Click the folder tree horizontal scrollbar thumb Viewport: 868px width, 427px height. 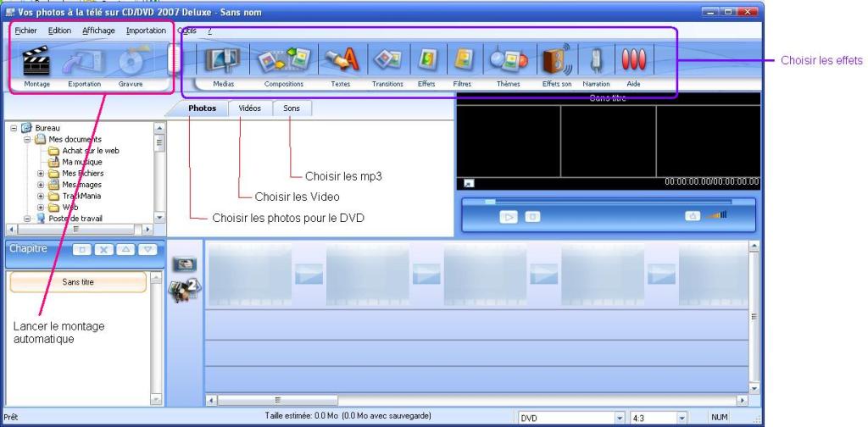(75, 229)
